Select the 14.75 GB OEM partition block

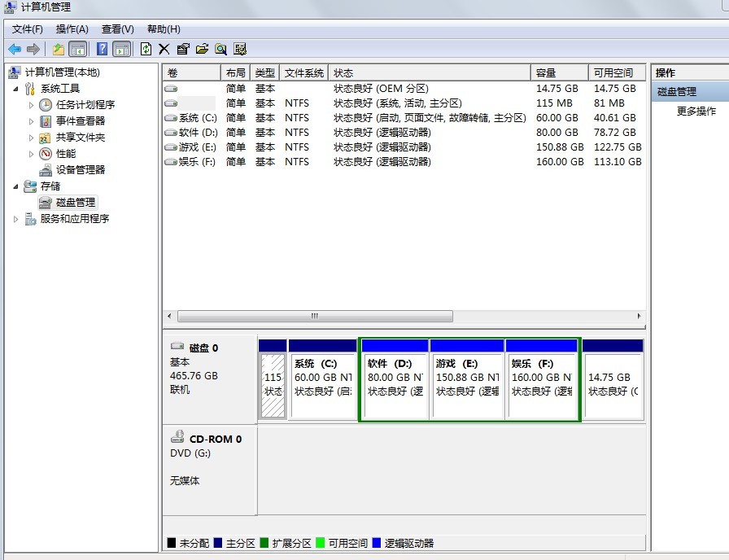click(613, 379)
